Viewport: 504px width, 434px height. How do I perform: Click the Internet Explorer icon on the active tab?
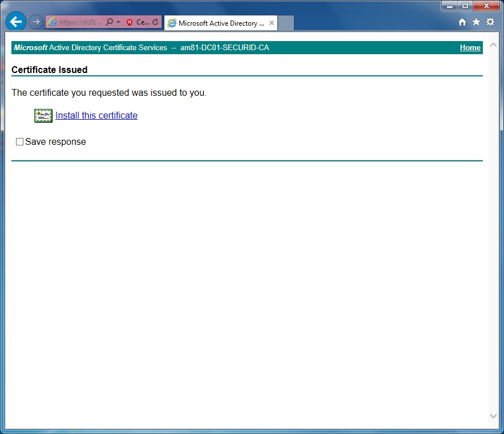pyautogui.click(x=171, y=23)
